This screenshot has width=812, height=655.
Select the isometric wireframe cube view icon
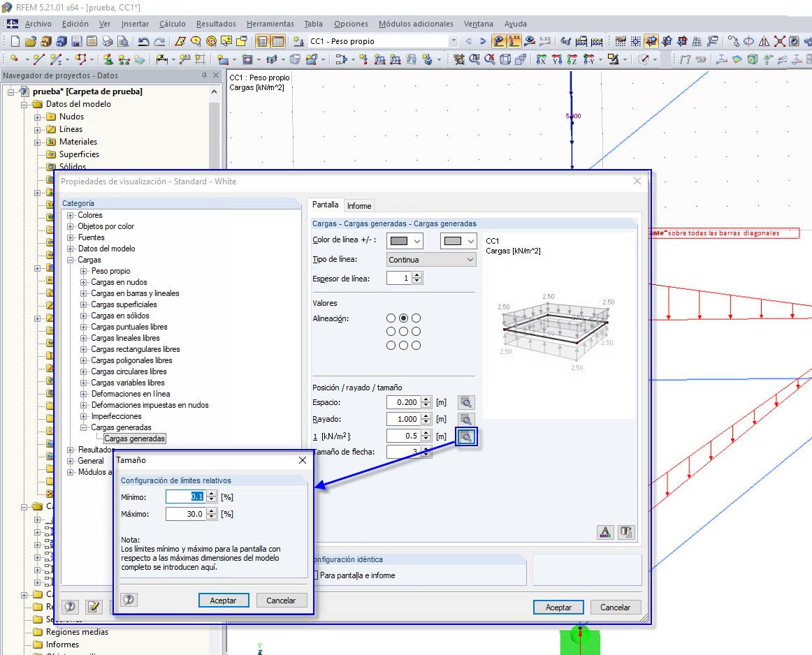(505, 59)
